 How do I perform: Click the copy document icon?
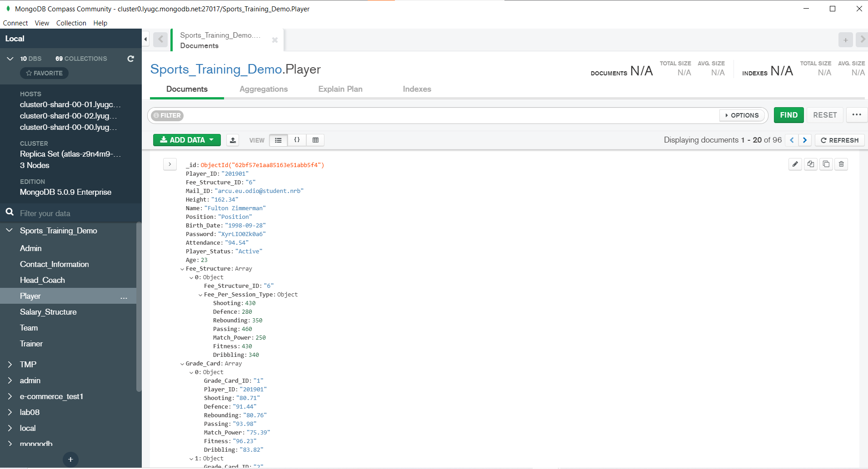click(810, 164)
